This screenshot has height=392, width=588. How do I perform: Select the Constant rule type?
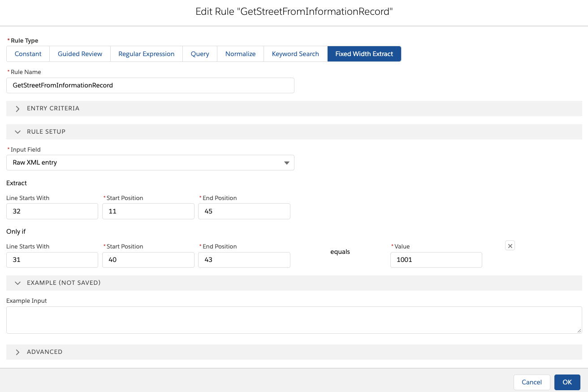(x=28, y=53)
